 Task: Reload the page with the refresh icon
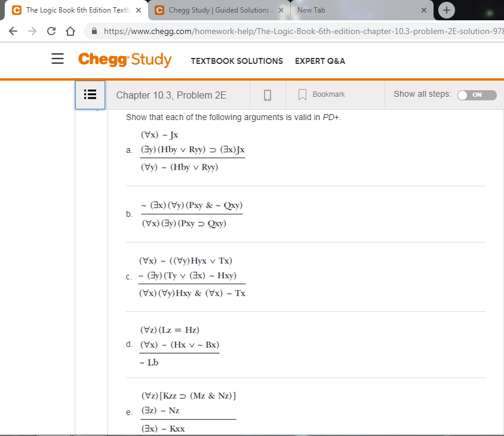coord(51,31)
